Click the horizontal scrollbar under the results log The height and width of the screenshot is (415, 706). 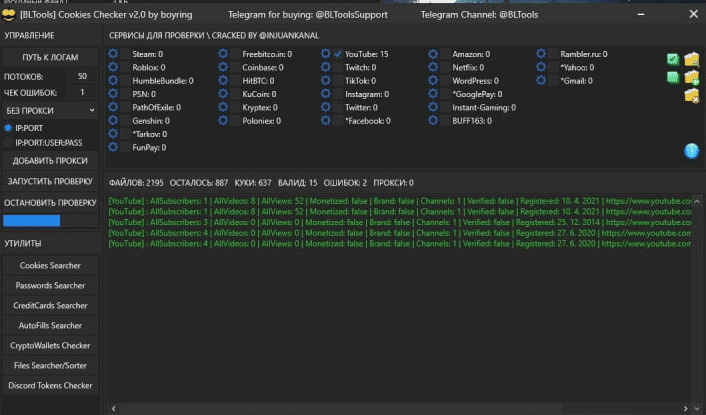coord(400,408)
